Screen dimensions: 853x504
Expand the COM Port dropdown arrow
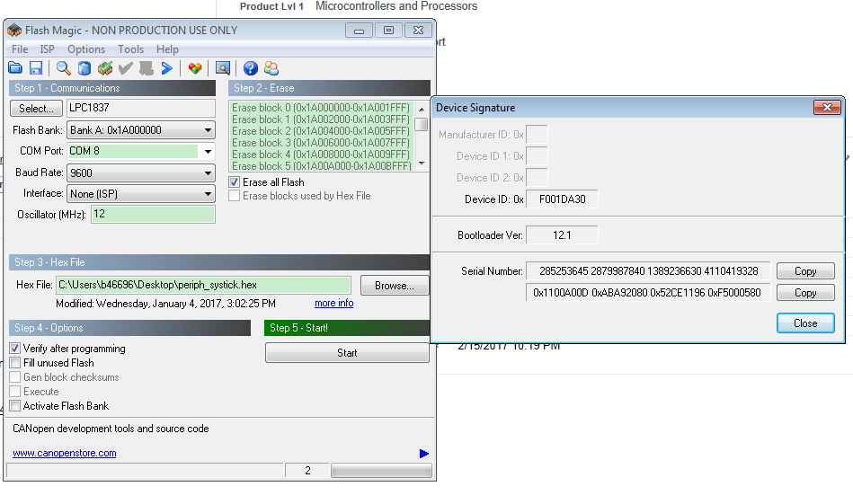pyautogui.click(x=208, y=151)
